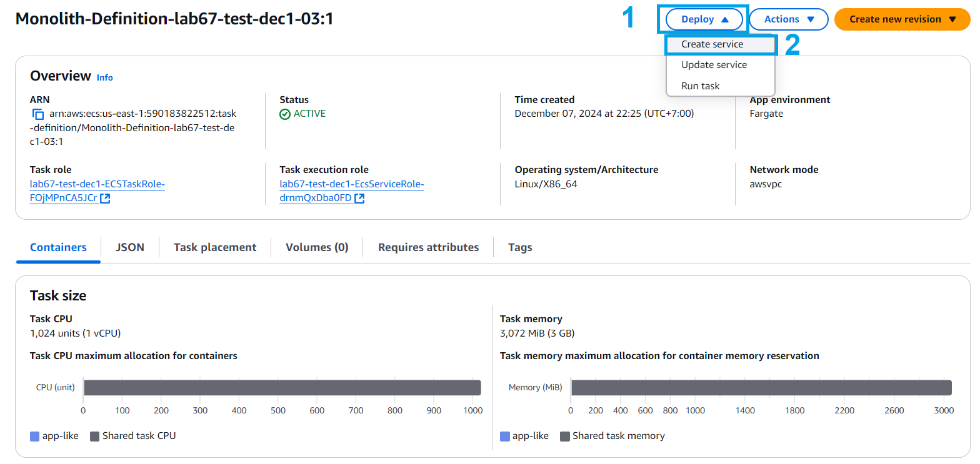The width and height of the screenshot is (980, 464).
Task: Click the Monolith-Definition page title
Action: (x=174, y=19)
